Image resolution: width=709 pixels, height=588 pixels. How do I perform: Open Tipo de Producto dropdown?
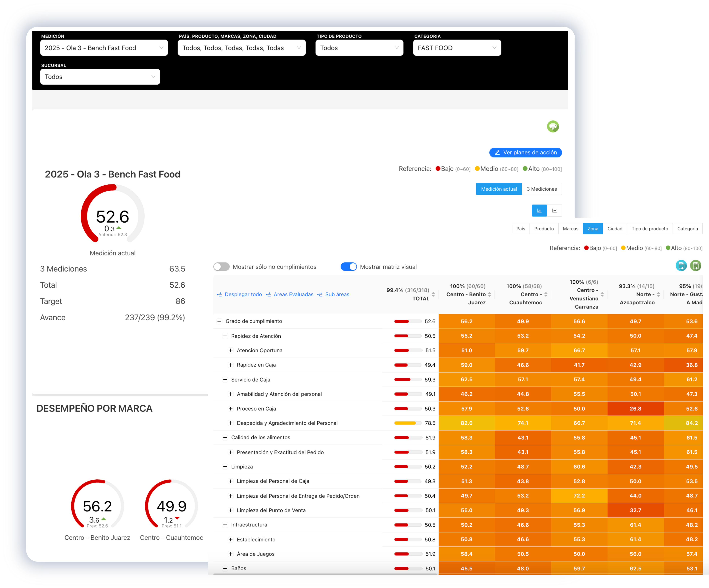click(x=359, y=48)
